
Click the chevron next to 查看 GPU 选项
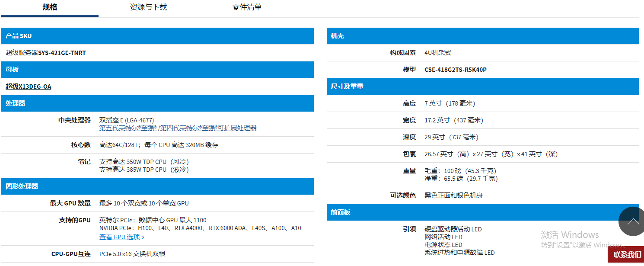(143, 237)
